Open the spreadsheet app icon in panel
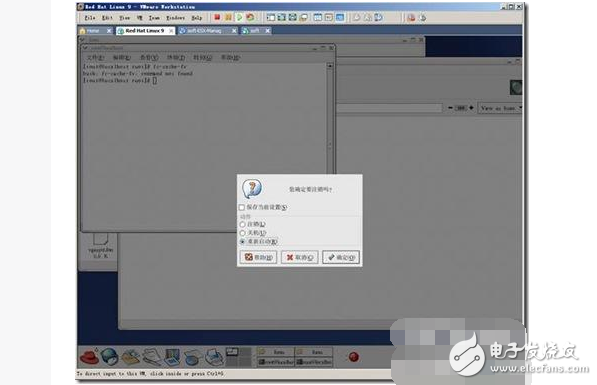 tap(193, 357)
